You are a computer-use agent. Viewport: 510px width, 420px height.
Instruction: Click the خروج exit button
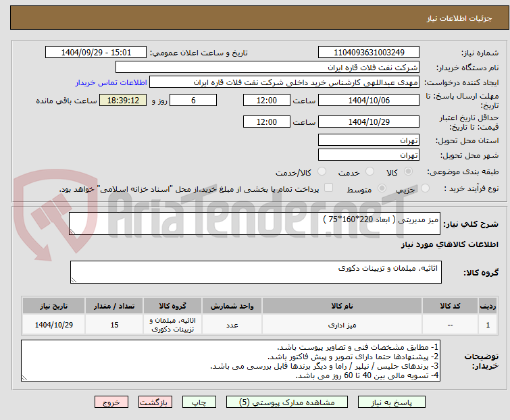point(111,402)
